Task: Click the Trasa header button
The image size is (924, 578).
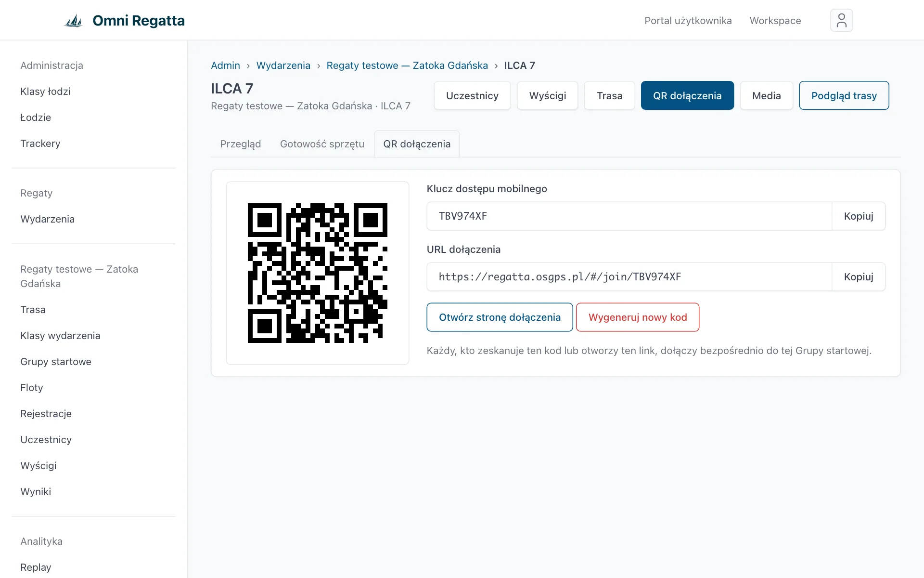Action: click(x=609, y=95)
